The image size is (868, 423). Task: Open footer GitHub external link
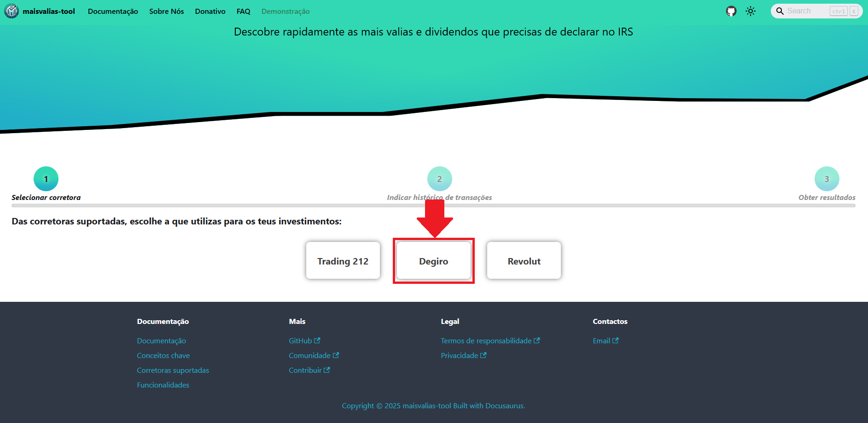304,341
